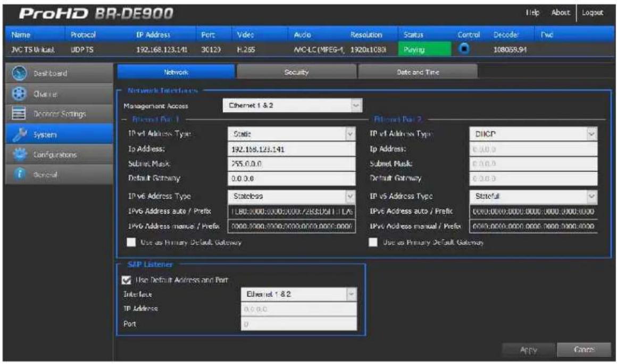Click the Protocol column header
This screenshot has height=364, width=617.
[x=83, y=35]
